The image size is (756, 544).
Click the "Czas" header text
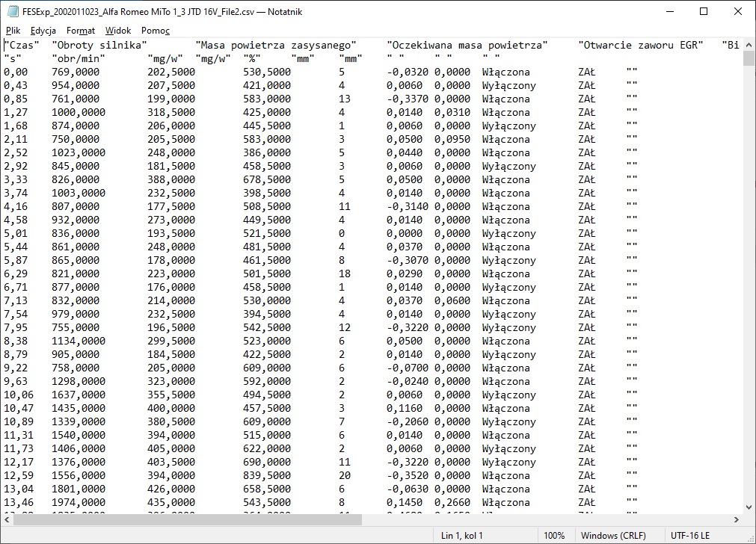coord(22,46)
